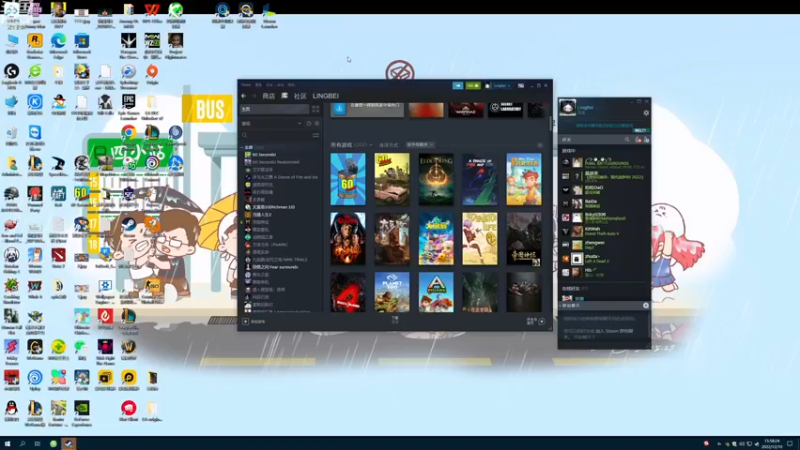Open the Microsoft Edge desktop icon
800x450 pixels.
coord(58,45)
